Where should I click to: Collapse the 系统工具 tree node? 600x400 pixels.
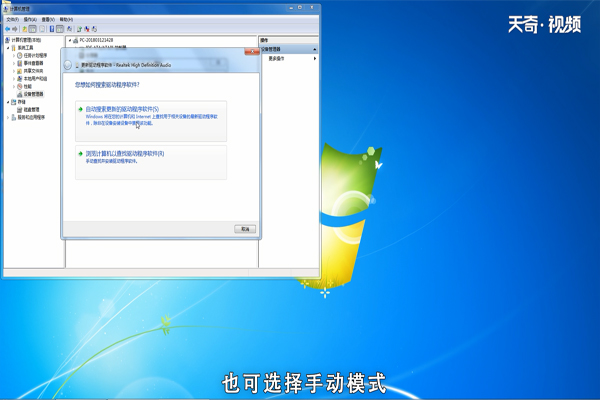pyautogui.click(x=8, y=48)
